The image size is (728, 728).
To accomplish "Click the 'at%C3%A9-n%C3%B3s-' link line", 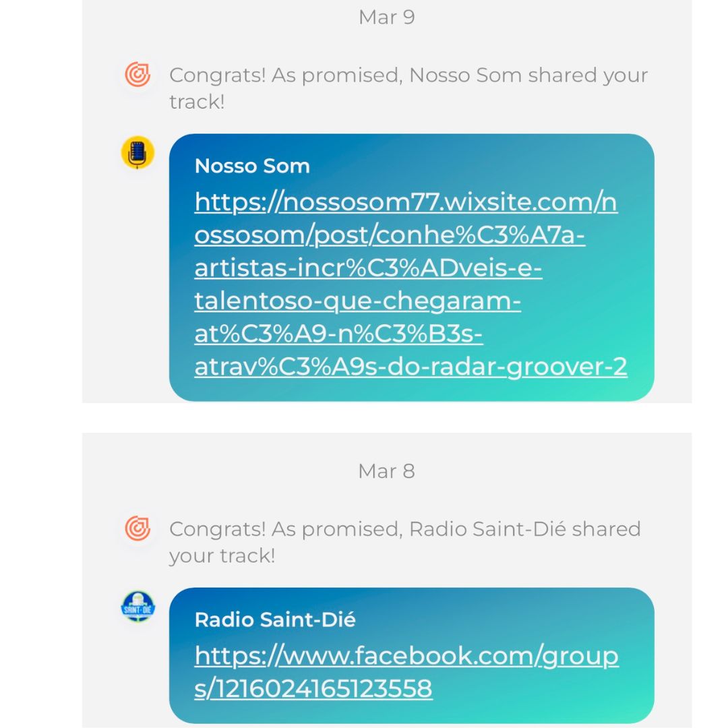I will [338, 334].
